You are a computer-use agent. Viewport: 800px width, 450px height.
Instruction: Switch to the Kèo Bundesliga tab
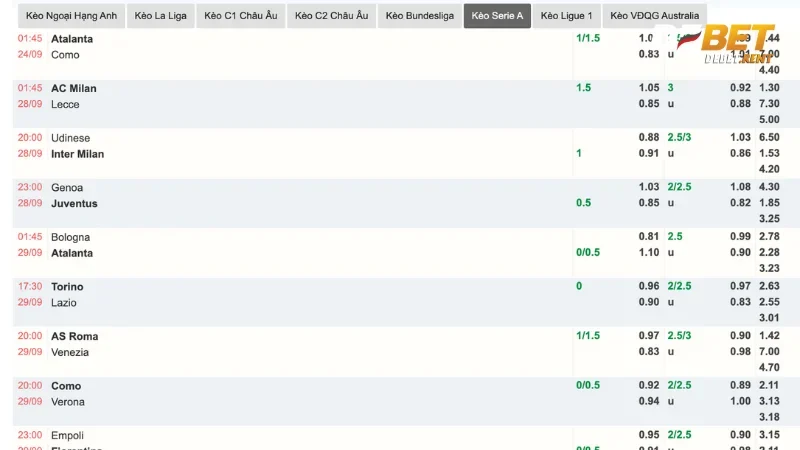420,16
